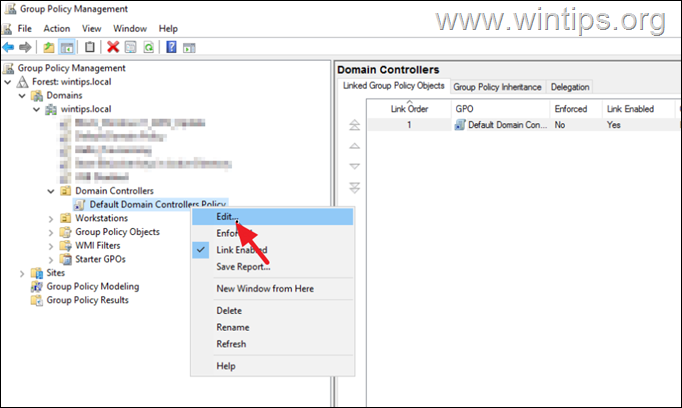Choose Edit... from the context menu
This screenshot has width=682, height=408.
(229, 216)
